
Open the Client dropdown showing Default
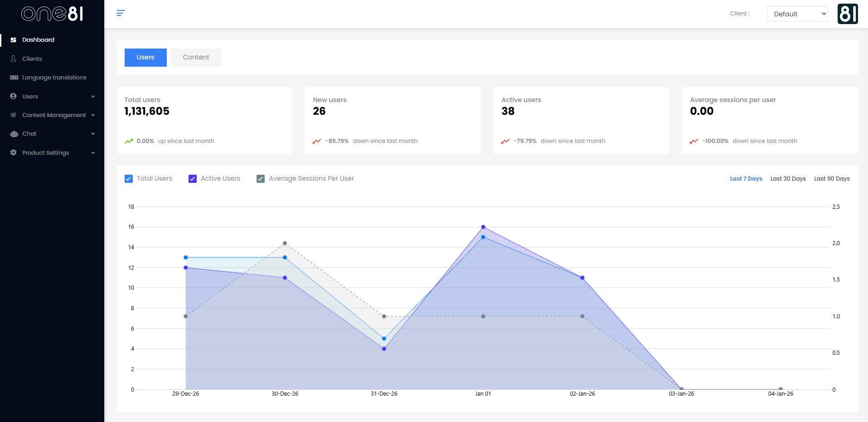(797, 14)
